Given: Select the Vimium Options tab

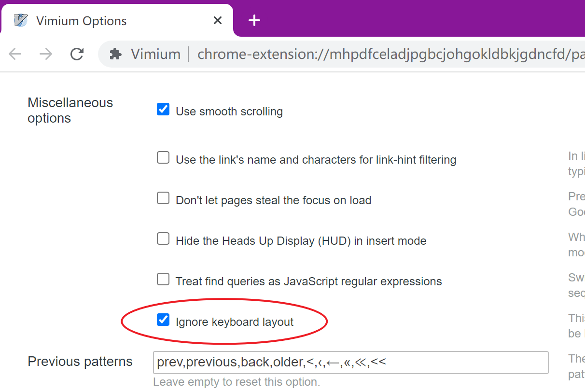Looking at the screenshot, I should [97, 20].
